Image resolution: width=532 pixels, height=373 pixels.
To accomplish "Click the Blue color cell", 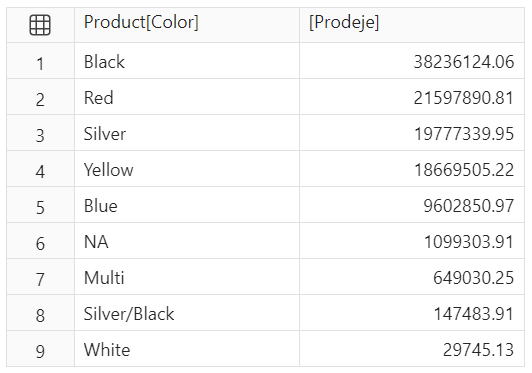I will click(187, 206).
